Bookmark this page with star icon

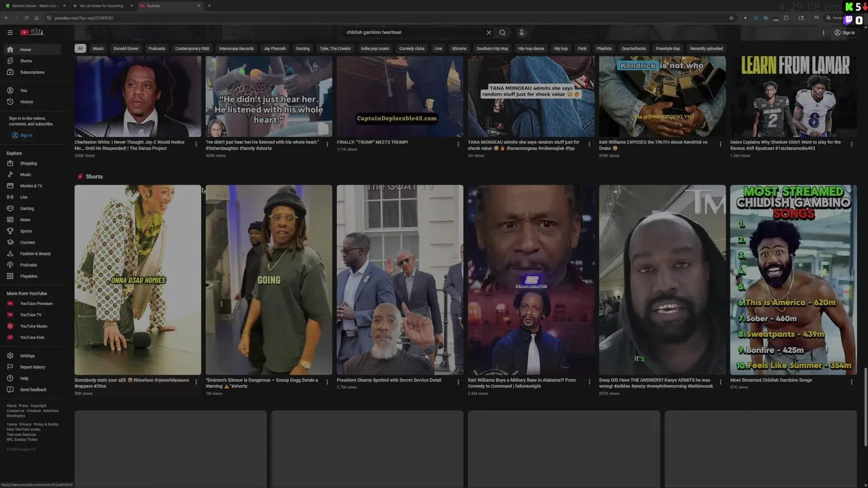coord(731,18)
